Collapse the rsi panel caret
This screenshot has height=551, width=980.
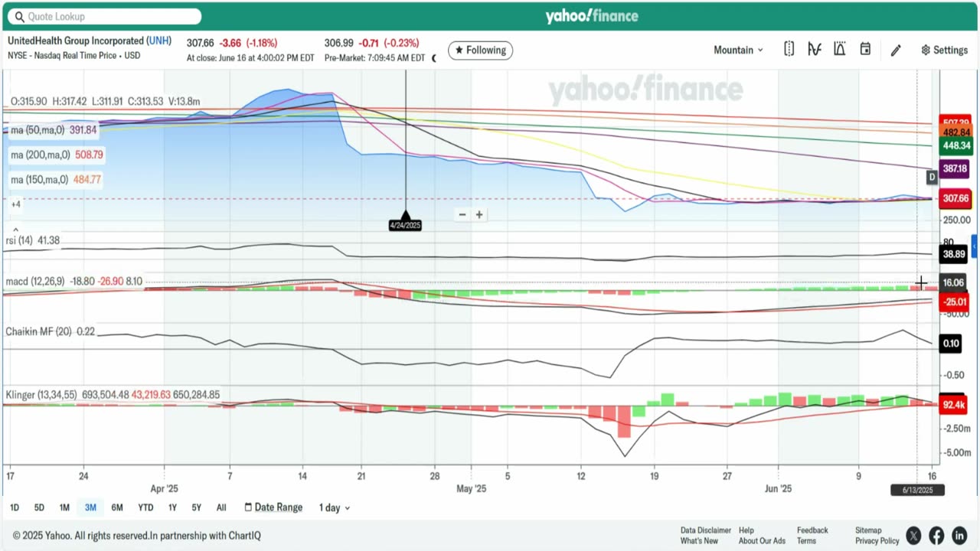pyautogui.click(x=16, y=229)
